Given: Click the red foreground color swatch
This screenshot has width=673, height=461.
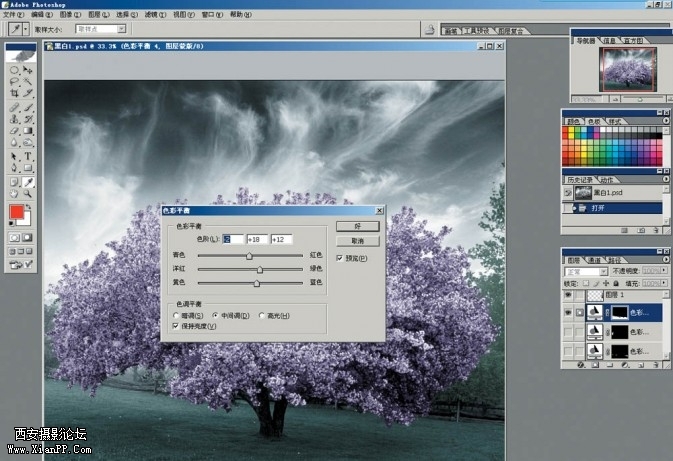Looking at the screenshot, I should (17, 212).
